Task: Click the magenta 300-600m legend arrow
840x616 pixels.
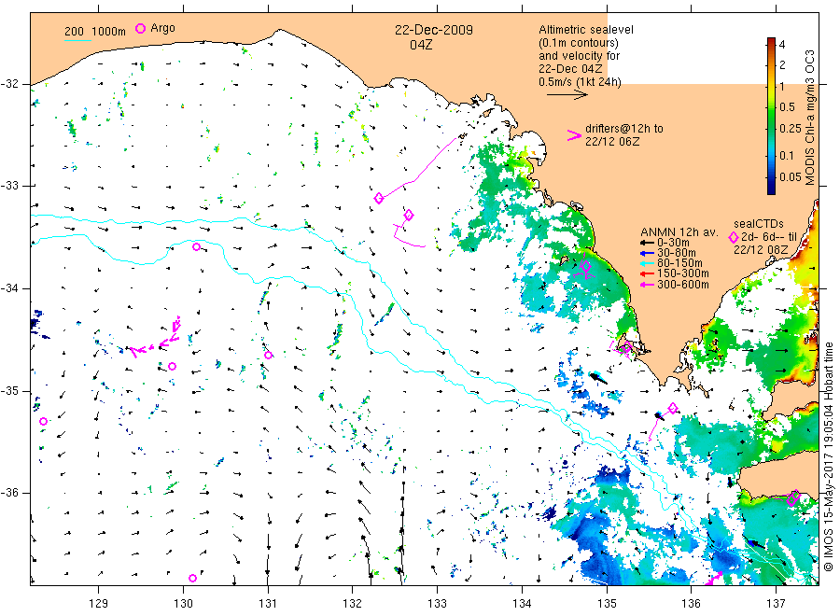Action: tap(648, 285)
